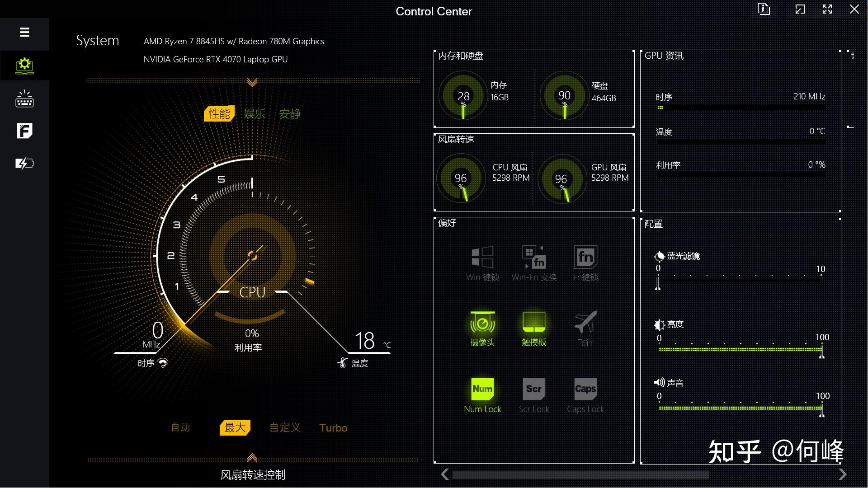Select the Turbo fan mode

pos(333,428)
